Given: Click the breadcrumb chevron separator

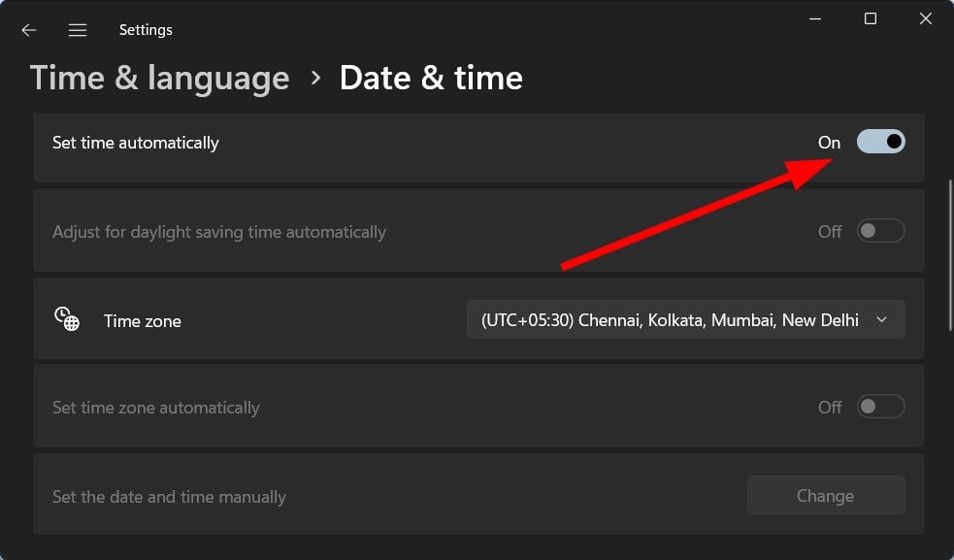Looking at the screenshot, I should point(315,78).
